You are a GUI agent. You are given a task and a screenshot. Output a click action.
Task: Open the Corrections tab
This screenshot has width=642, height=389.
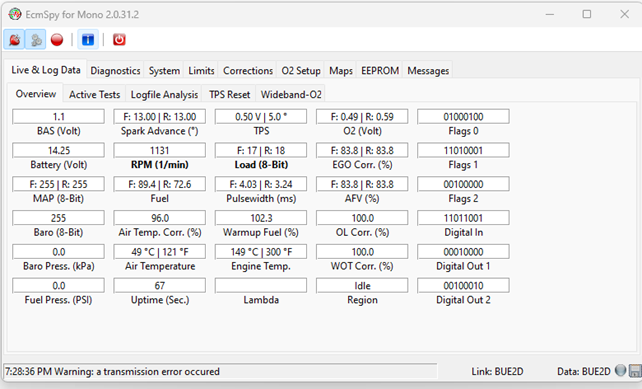(248, 71)
